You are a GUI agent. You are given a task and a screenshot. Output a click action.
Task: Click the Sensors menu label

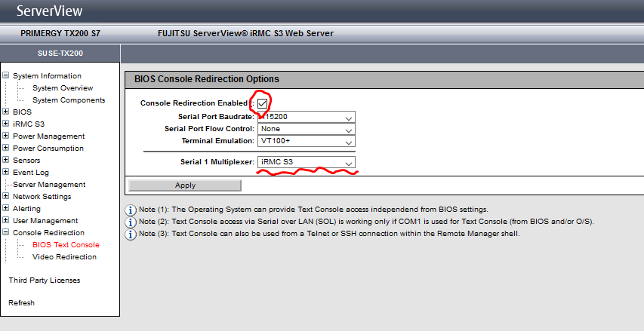[x=26, y=161]
